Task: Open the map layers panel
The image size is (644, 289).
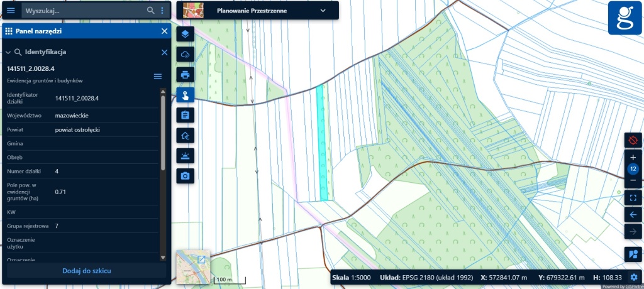Action: 186,34
